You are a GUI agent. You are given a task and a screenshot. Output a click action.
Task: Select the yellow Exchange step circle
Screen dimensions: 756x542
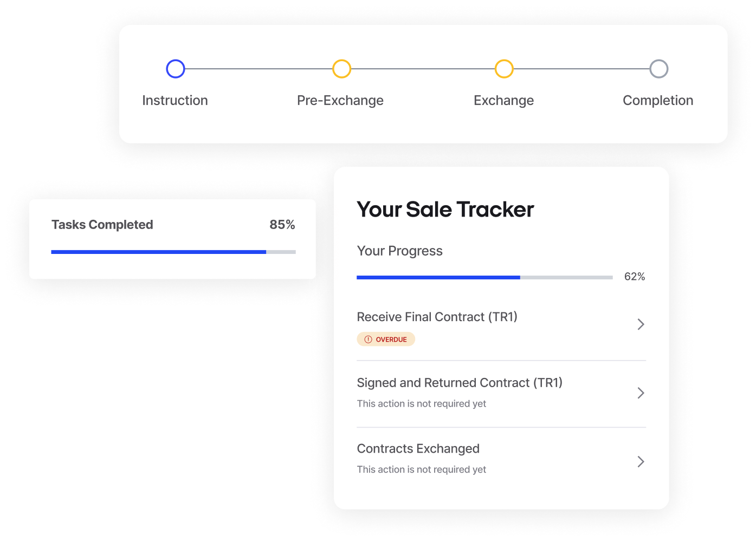click(x=504, y=69)
